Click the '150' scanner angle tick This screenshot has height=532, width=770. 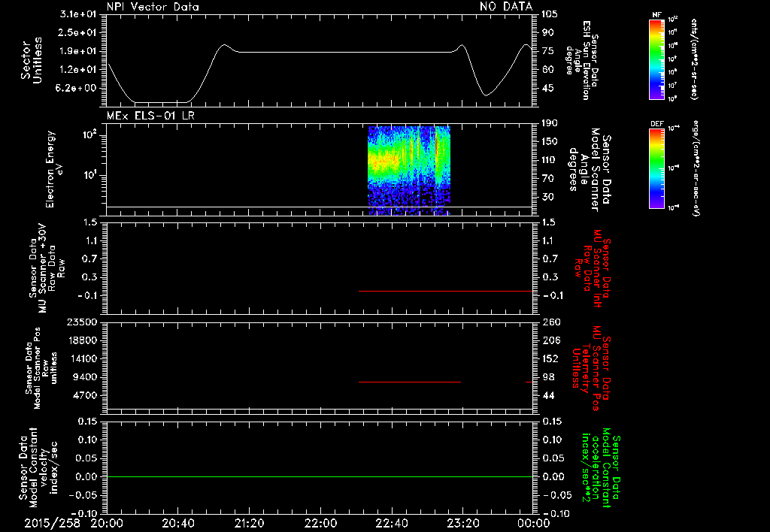pyautogui.click(x=550, y=141)
